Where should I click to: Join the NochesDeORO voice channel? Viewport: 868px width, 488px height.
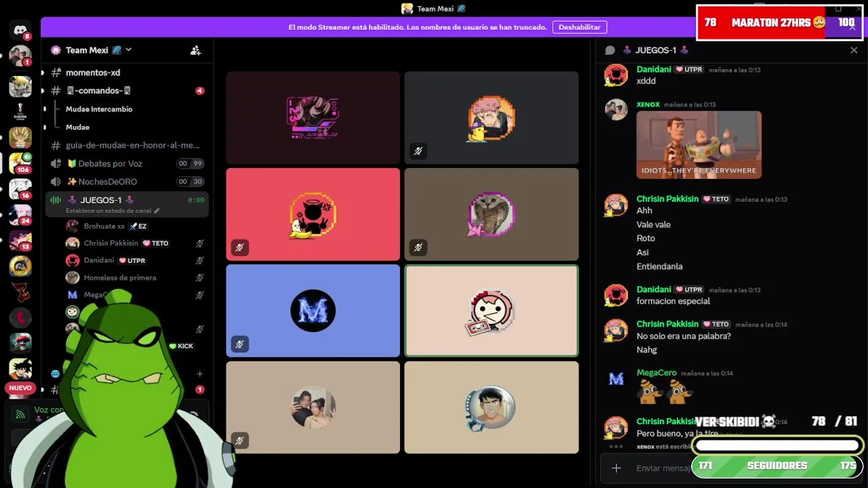127,182
